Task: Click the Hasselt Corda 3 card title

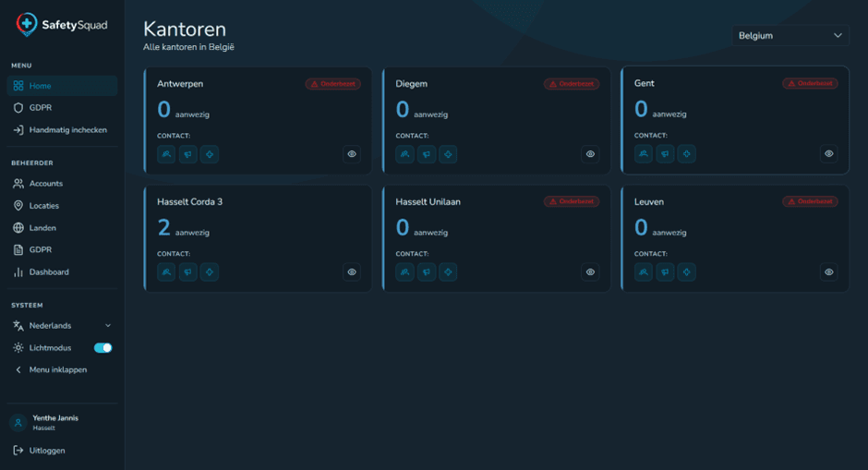Action: (190, 202)
